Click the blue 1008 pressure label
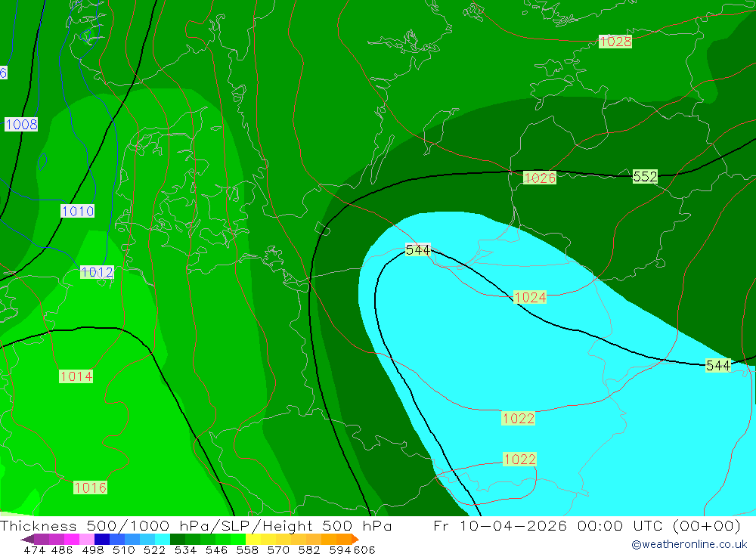This screenshot has height=554, width=756. point(21,125)
